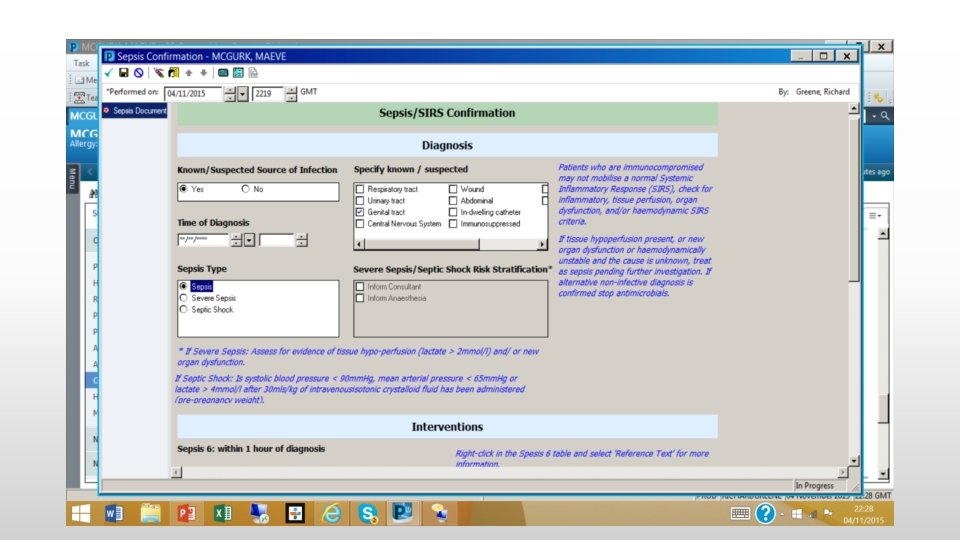The width and height of the screenshot is (960, 540).
Task: Click the network computer icon in taskbar
Action: point(260,513)
